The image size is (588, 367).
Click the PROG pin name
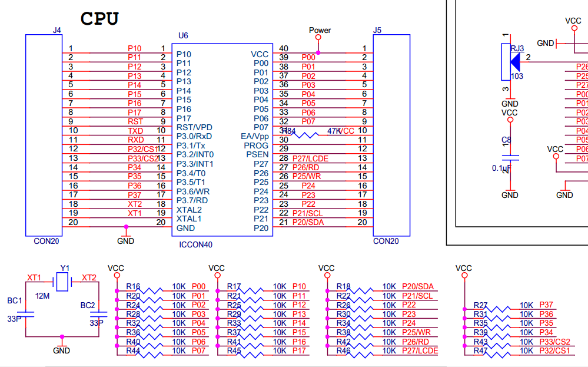tap(256, 146)
